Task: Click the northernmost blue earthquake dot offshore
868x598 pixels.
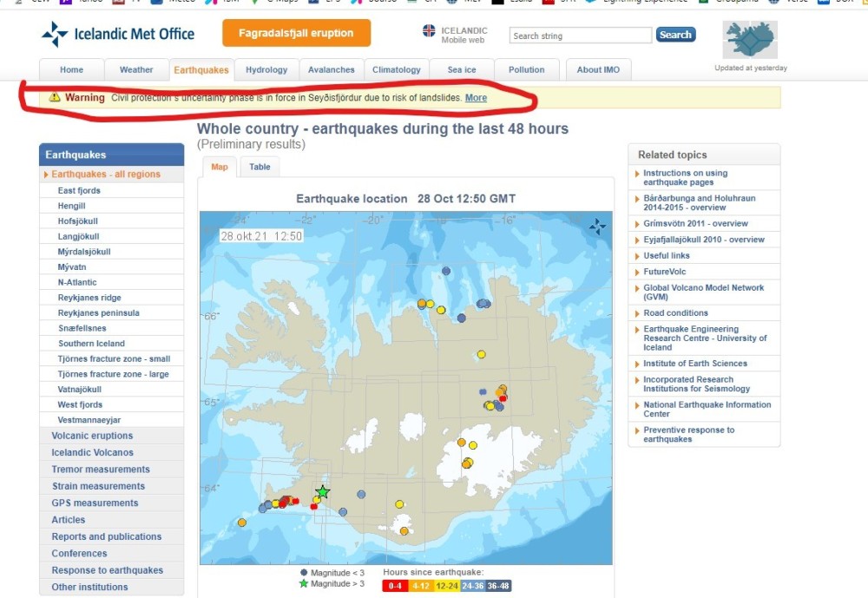Action: pos(446,271)
